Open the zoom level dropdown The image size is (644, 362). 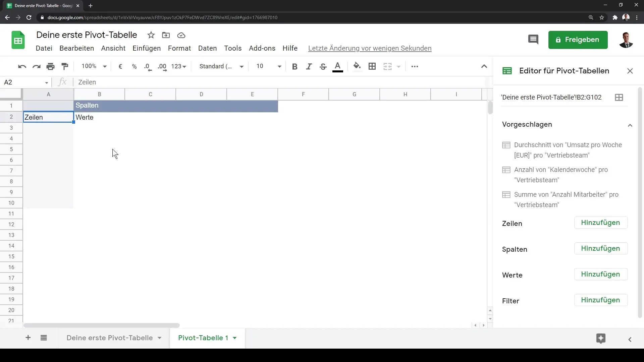tap(93, 66)
